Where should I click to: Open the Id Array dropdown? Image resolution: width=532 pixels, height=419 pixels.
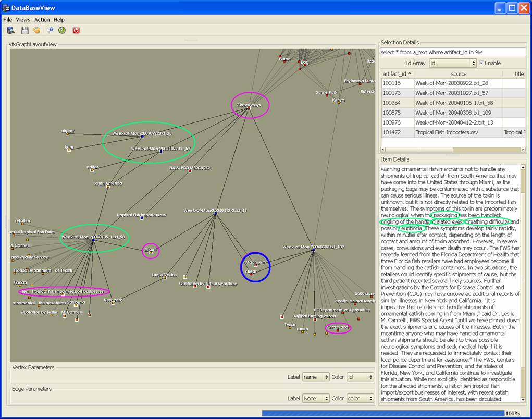tap(452, 63)
